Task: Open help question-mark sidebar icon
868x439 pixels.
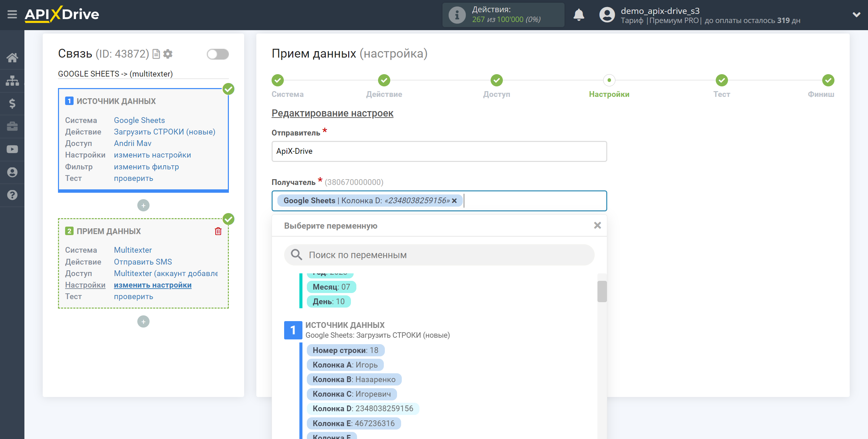Action: 12,195
